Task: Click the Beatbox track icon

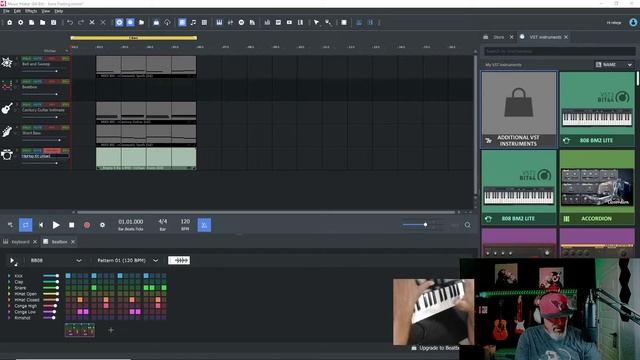Action: coord(7,85)
